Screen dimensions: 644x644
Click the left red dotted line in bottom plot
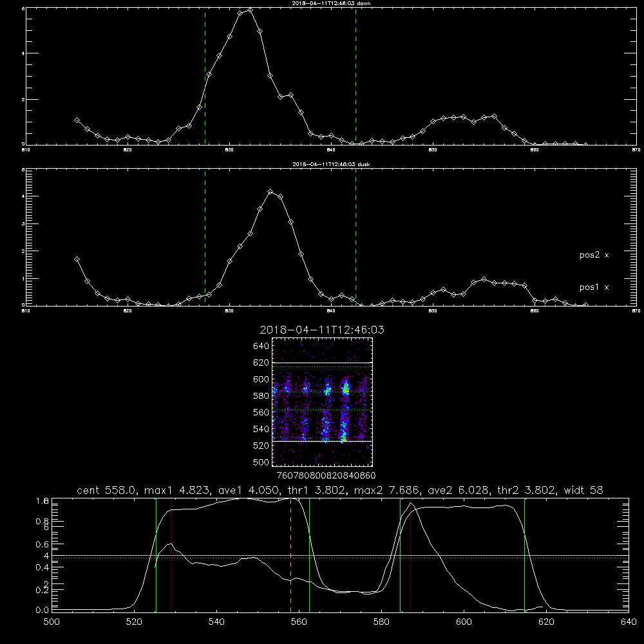pos(172,555)
